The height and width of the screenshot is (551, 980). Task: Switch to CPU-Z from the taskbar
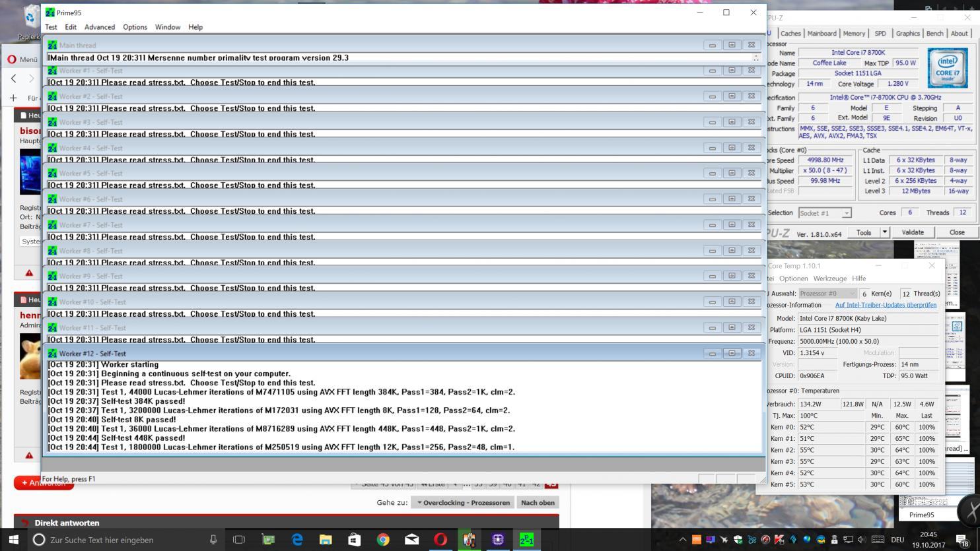pyautogui.click(x=498, y=540)
